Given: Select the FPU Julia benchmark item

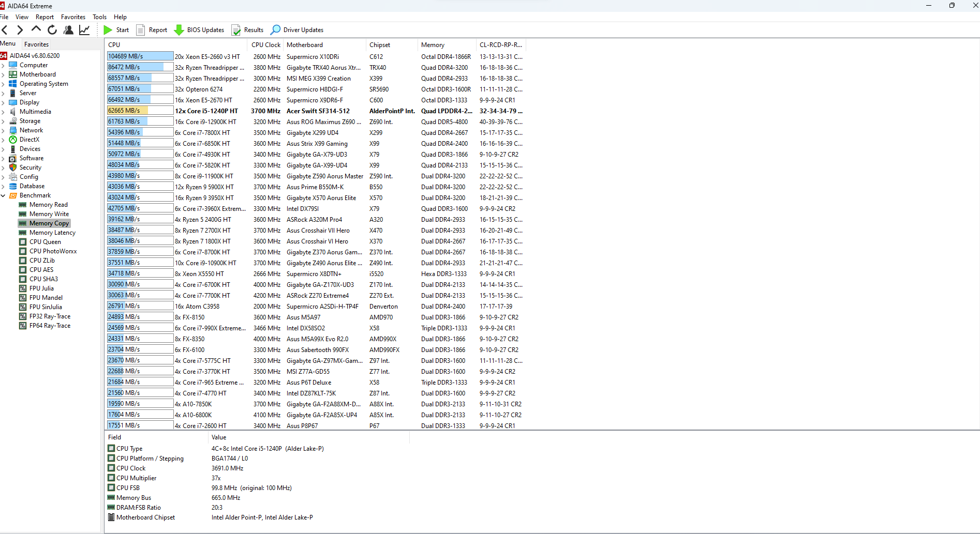Looking at the screenshot, I should (41, 288).
